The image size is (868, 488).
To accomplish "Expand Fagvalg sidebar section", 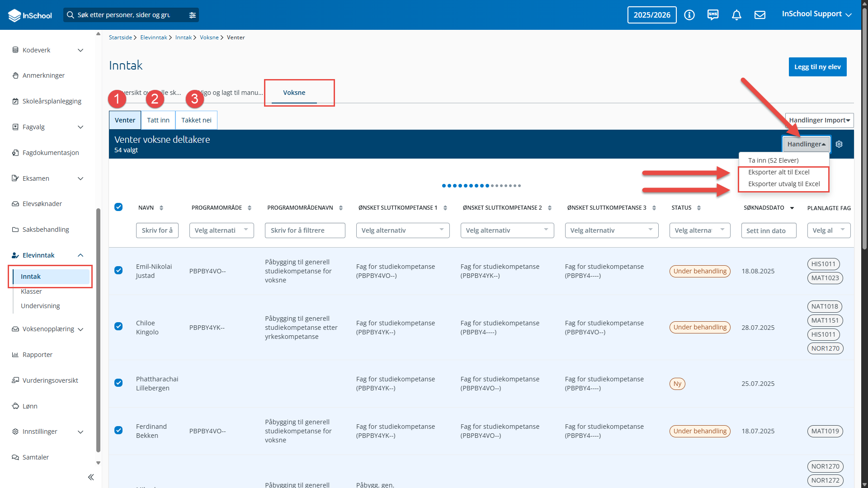I will point(80,127).
